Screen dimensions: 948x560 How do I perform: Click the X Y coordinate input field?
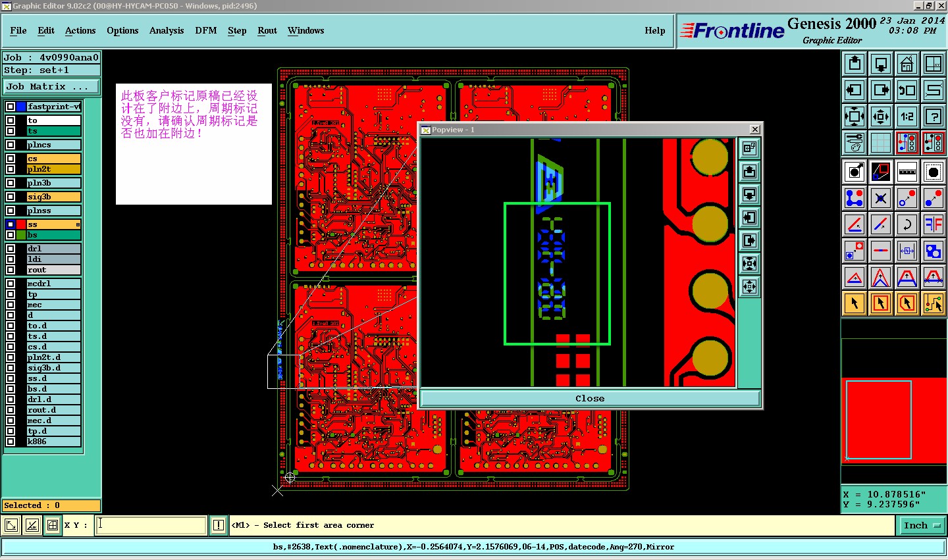click(x=151, y=525)
